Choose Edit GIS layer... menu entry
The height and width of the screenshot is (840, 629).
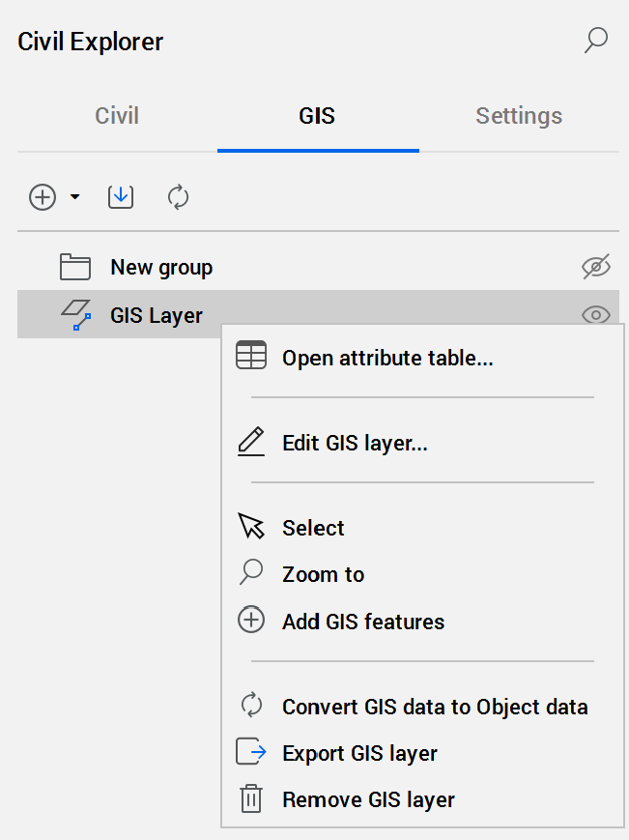click(x=355, y=444)
